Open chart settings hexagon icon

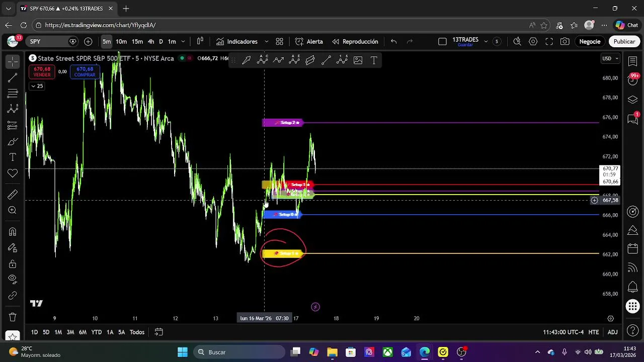pyautogui.click(x=533, y=41)
